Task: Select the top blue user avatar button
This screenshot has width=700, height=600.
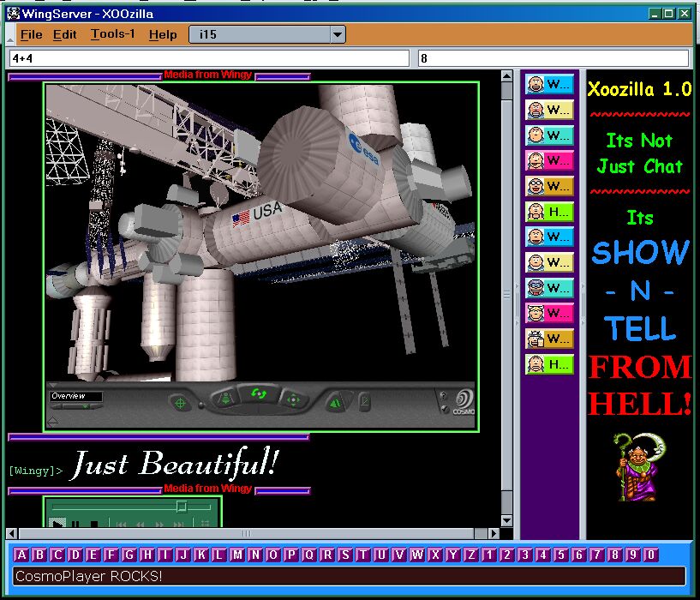Action: pyautogui.click(x=549, y=84)
